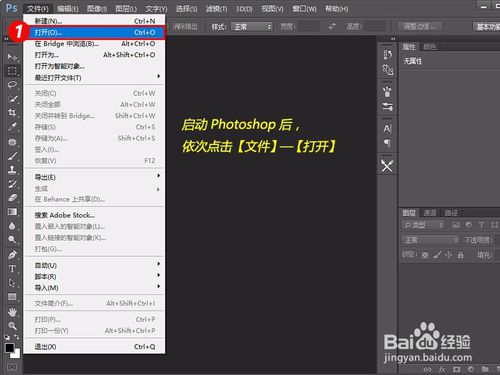Select the Crop tool
Image resolution: width=500 pixels, height=375 pixels.
(x=12, y=112)
